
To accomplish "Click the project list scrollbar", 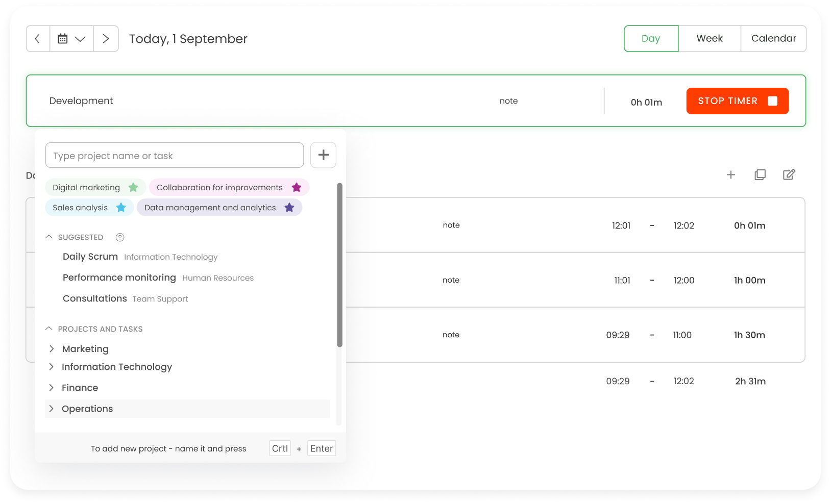I will pos(339,265).
